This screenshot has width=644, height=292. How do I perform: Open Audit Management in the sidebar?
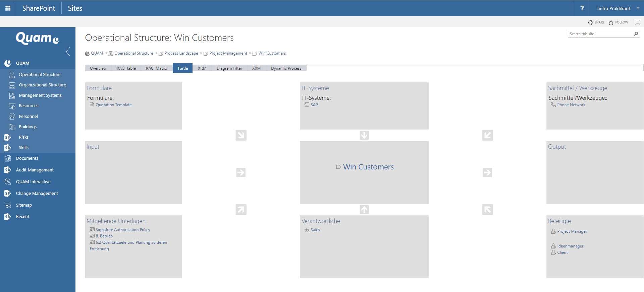tap(35, 170)
